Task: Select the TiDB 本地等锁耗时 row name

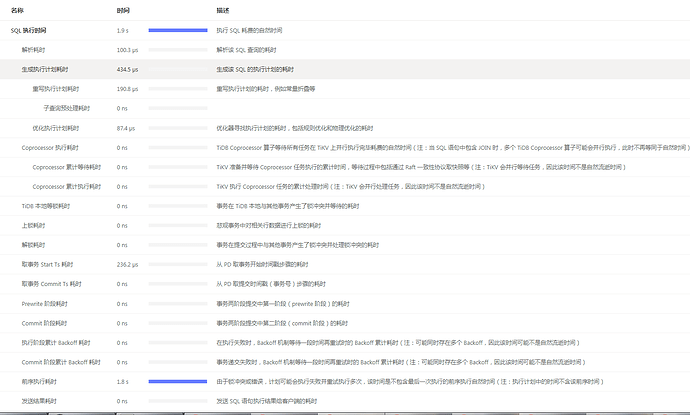Action: pos(46,206)
